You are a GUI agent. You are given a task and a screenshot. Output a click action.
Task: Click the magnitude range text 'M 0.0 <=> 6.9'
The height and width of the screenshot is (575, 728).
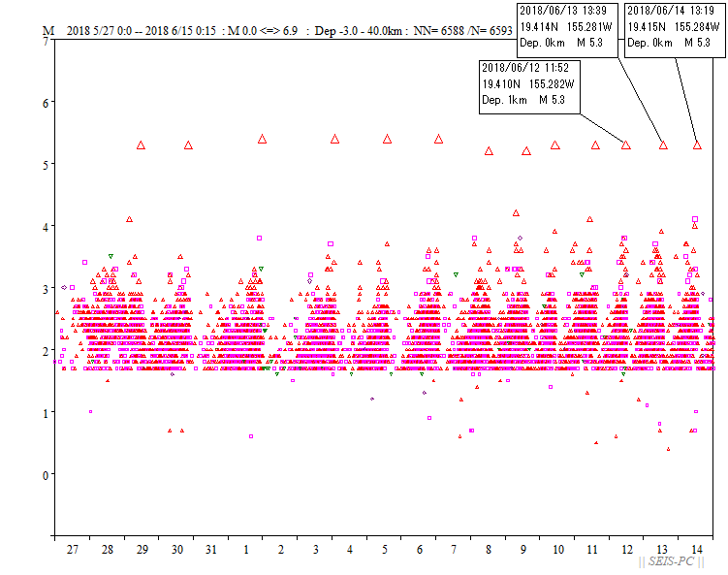pos(263,31)
